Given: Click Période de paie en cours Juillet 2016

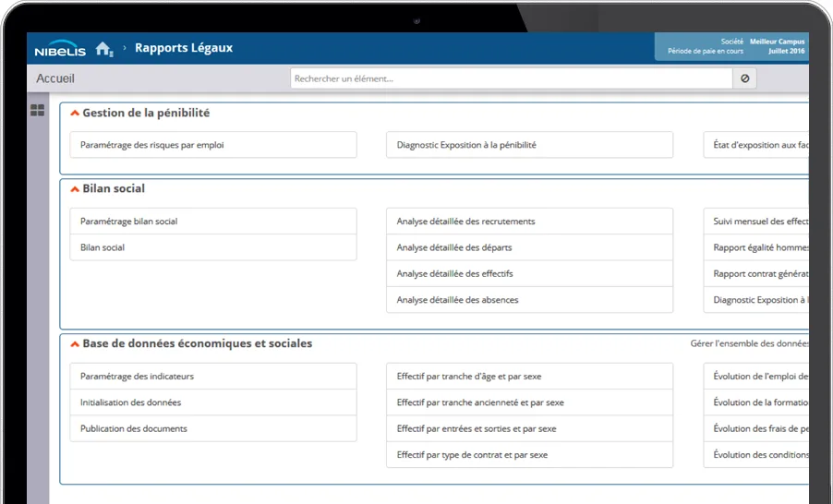Looking at the screenshot, I should click(x=736, y=52).
